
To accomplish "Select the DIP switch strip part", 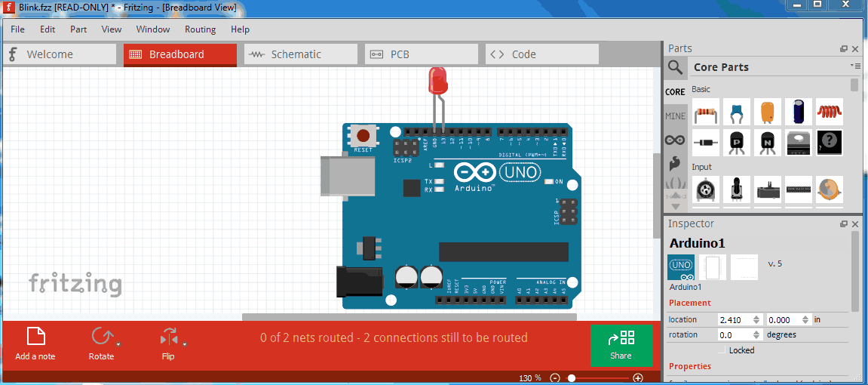I will (x=799, y=189).
